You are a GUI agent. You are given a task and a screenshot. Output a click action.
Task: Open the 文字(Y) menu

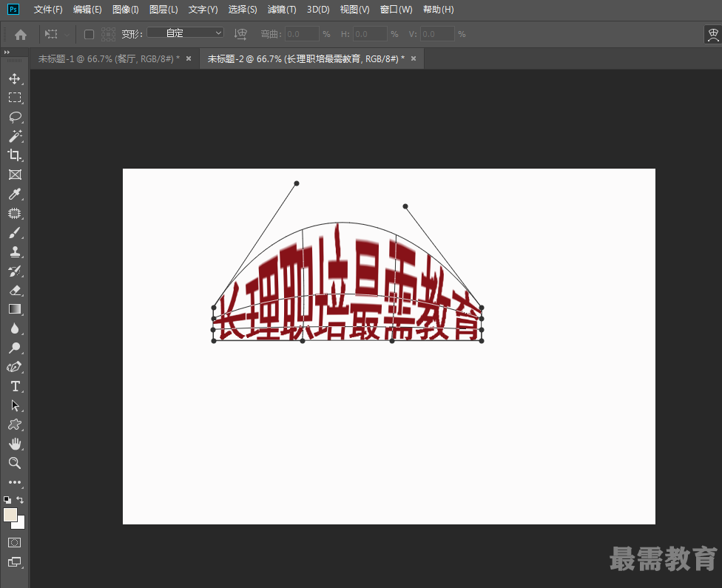click(203, 9)
